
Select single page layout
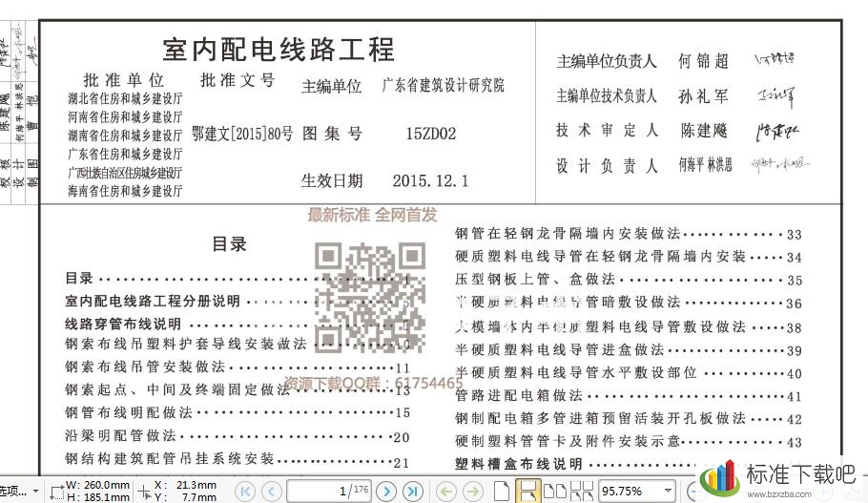pyautogui.click(x=502, y=491)
